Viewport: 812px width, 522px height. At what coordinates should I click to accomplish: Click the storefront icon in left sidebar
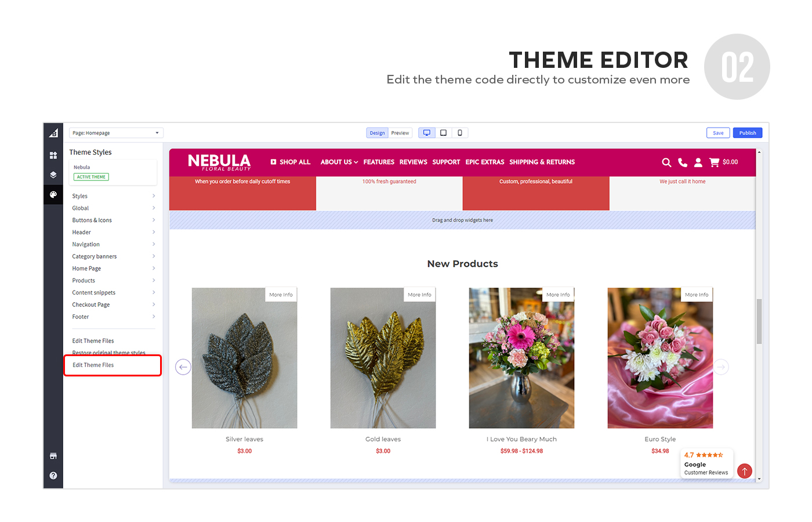click(53, 456)
